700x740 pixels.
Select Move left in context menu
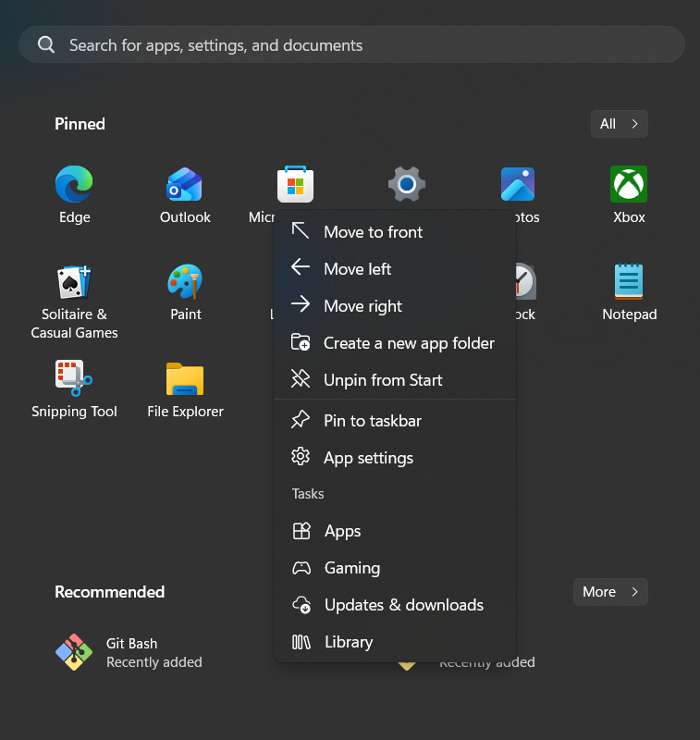point(395,268)
